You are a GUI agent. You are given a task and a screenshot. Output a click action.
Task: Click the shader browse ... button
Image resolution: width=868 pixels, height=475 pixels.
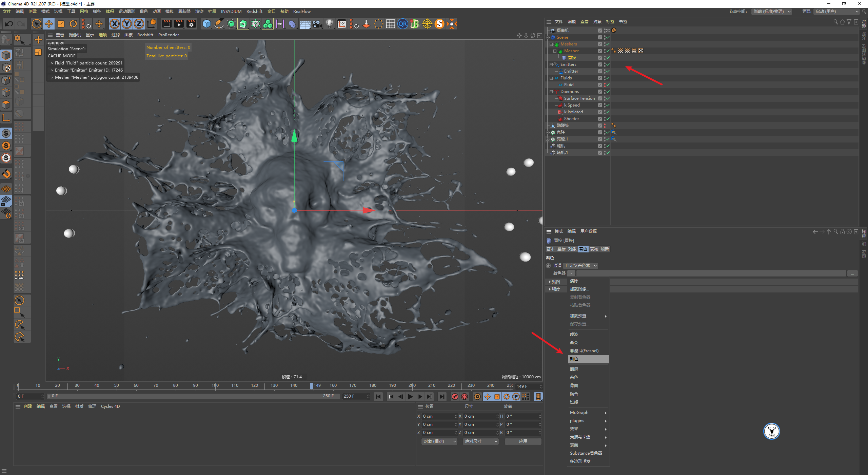[x=852, y=273]
